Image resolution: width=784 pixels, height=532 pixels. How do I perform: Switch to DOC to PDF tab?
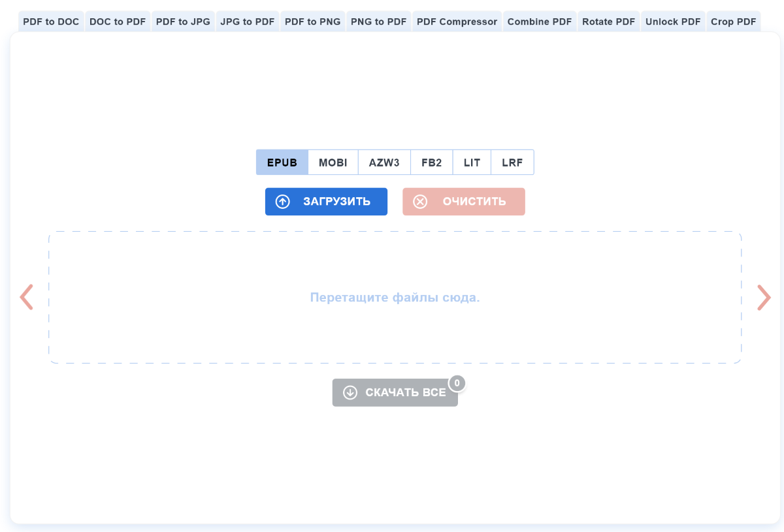coord(118,22)
